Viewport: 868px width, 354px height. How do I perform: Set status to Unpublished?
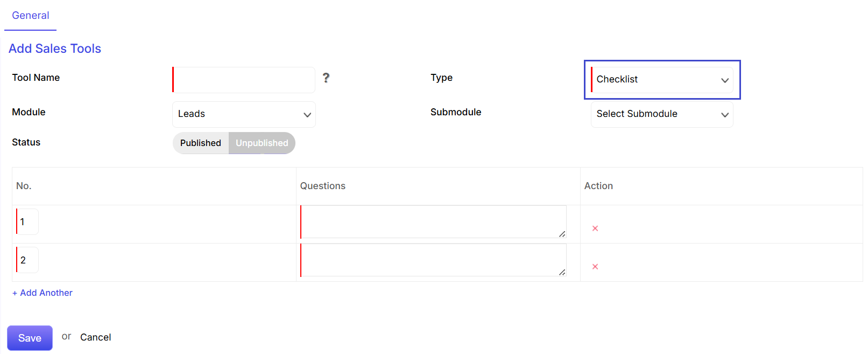pyautogui.click(x=262, y=143)
